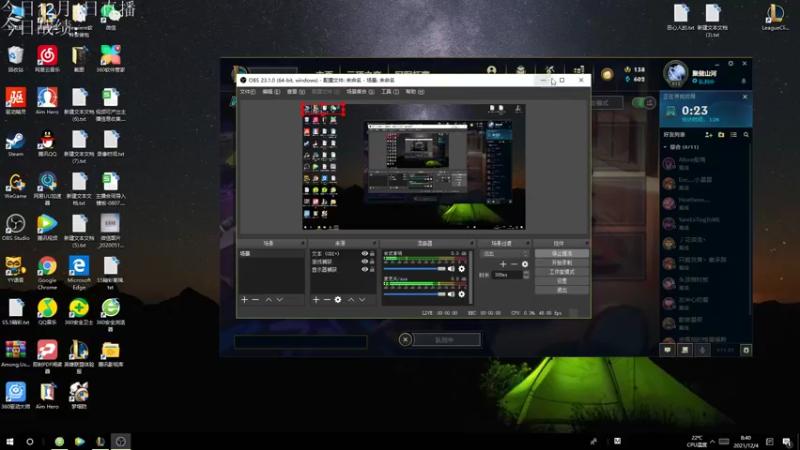Open 工具(T) menu in OBS
Screen dimensions: 800x450
pyautogui.click(x=390, y=92)
